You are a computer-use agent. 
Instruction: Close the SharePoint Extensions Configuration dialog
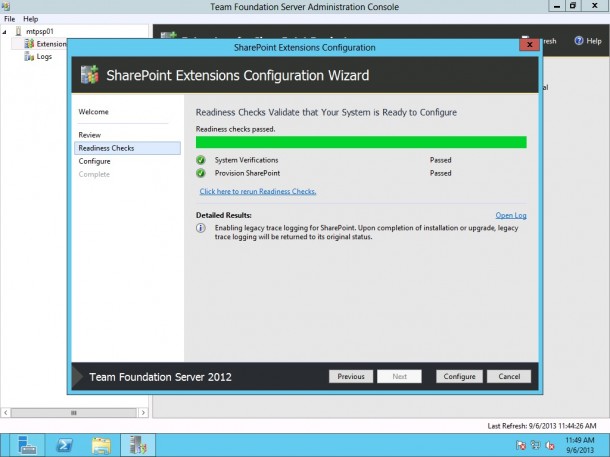point(529,45)
